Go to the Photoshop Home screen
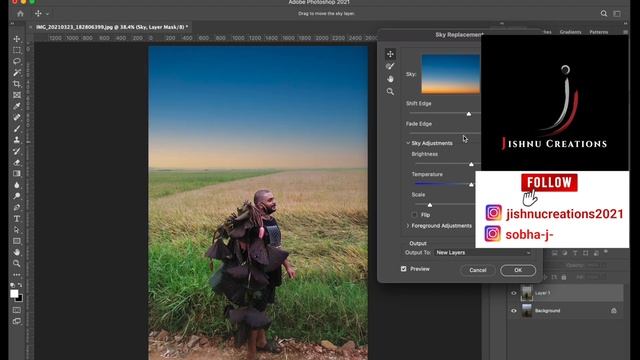The width and height of the screenshot is (640, 360). coord(20,13)
